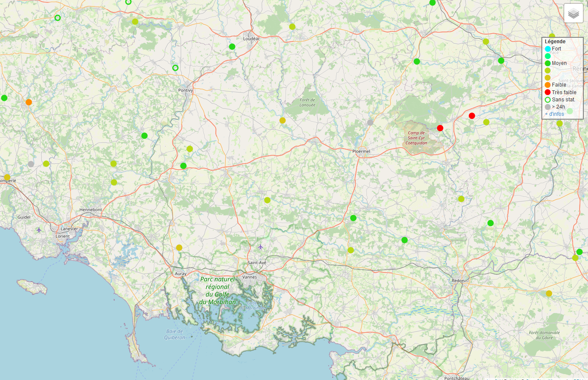Screen dimensions: 588x380
Task: Click the "Sans stat." hollow circle in legend
Action: [548, 100]
